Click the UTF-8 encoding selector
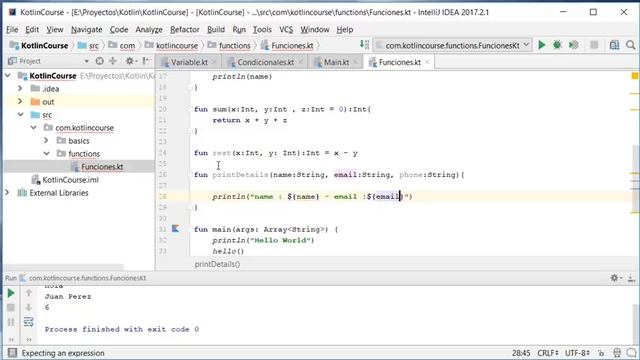640x360 pixels. pyautogui.click(x=577, y=353)
